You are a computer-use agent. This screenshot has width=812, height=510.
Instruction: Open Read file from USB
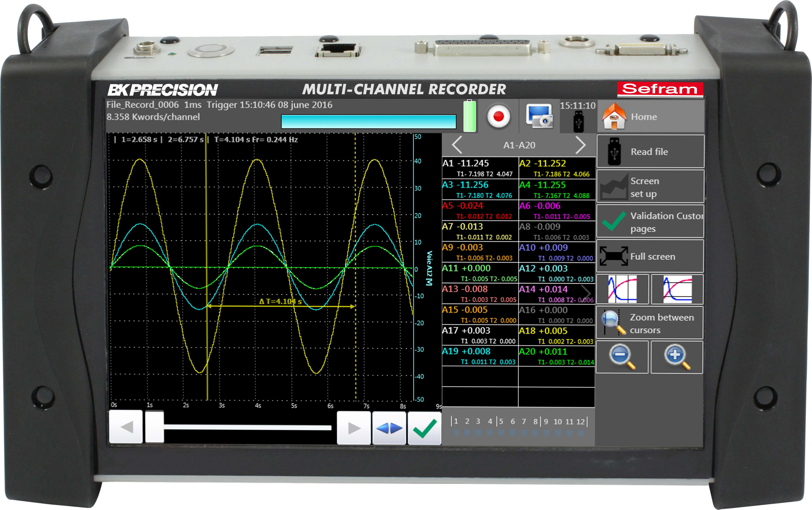point(650,151)
